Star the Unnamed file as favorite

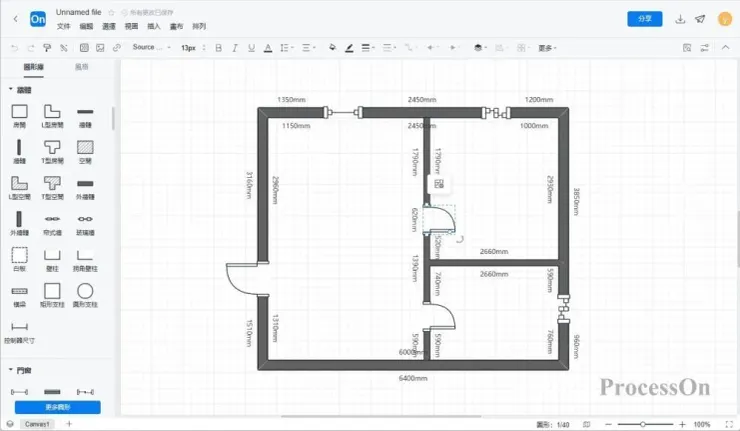111,12
